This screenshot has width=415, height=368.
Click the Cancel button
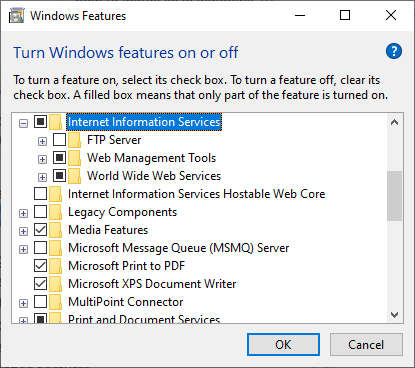pyautogui.click(x=366, y=345)
